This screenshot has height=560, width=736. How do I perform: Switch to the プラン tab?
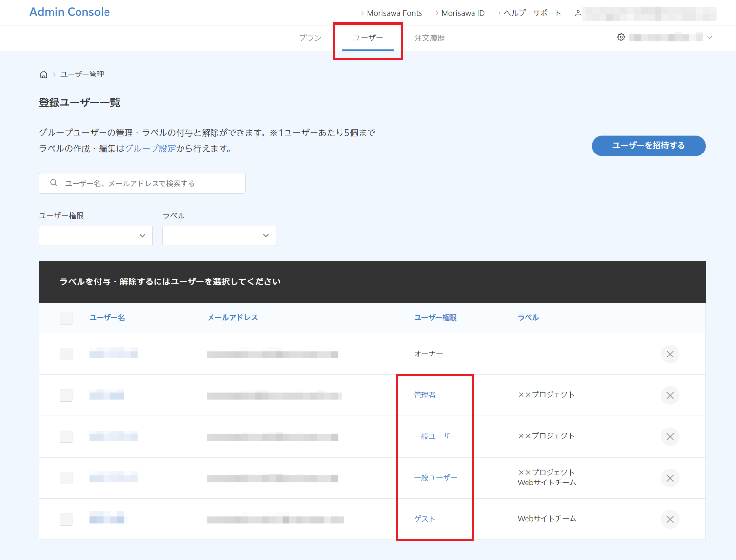point(310,38)
